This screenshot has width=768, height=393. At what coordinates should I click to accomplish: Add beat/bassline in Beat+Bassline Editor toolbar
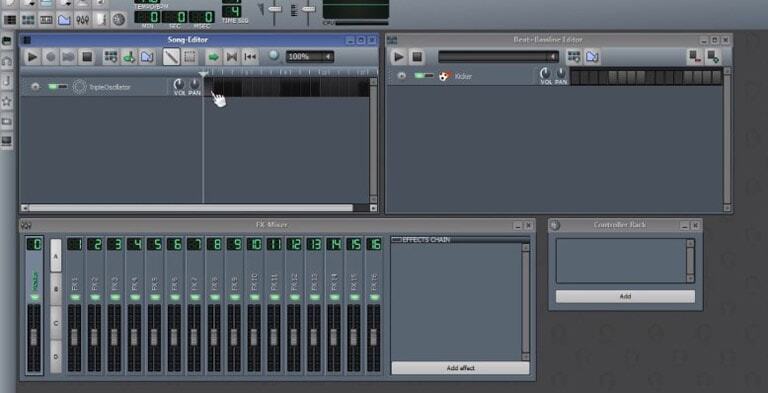574,57
